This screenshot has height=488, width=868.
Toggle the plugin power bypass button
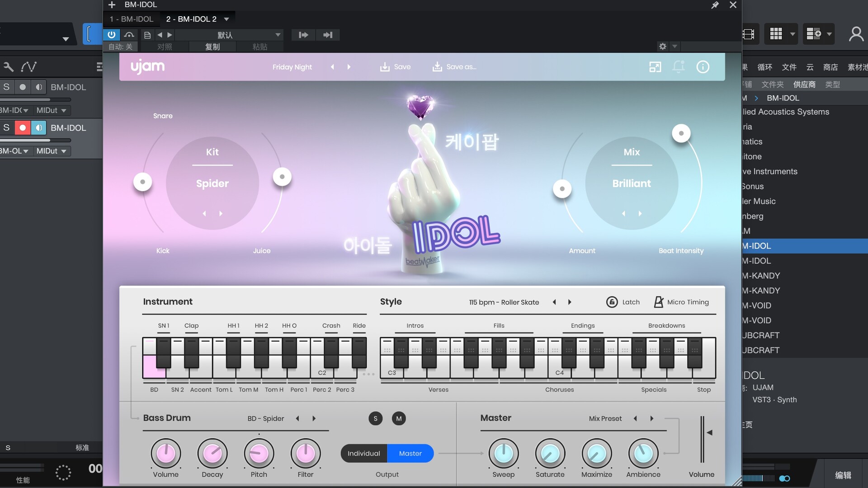(x=111, y=35)
